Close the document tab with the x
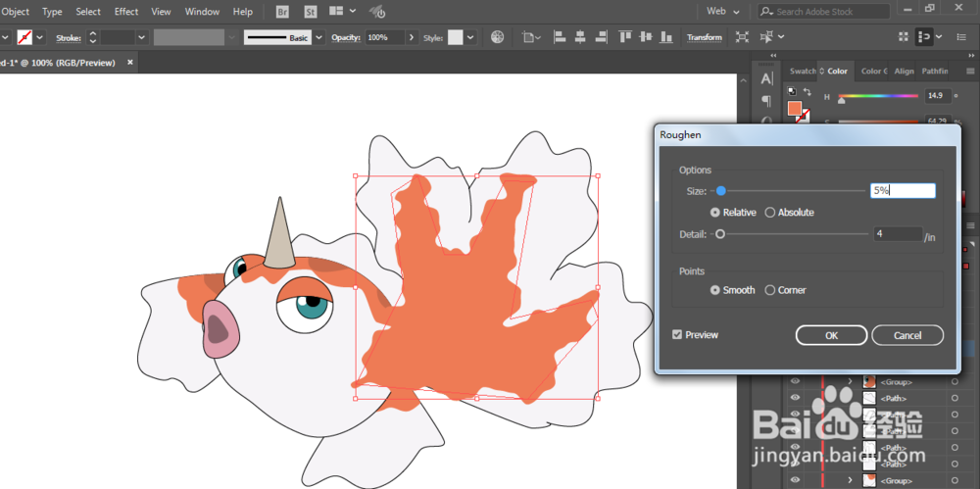 point(130,63)
